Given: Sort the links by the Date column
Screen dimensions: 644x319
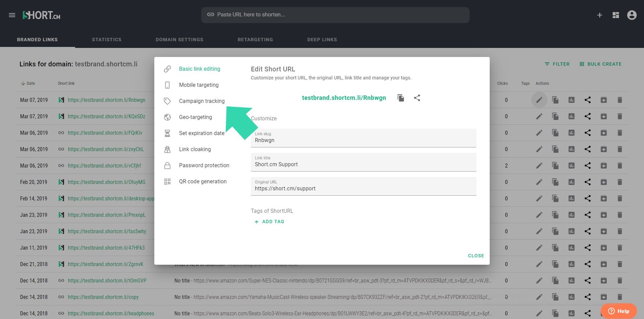Looking at the screenshot, I should coord(28,83).
